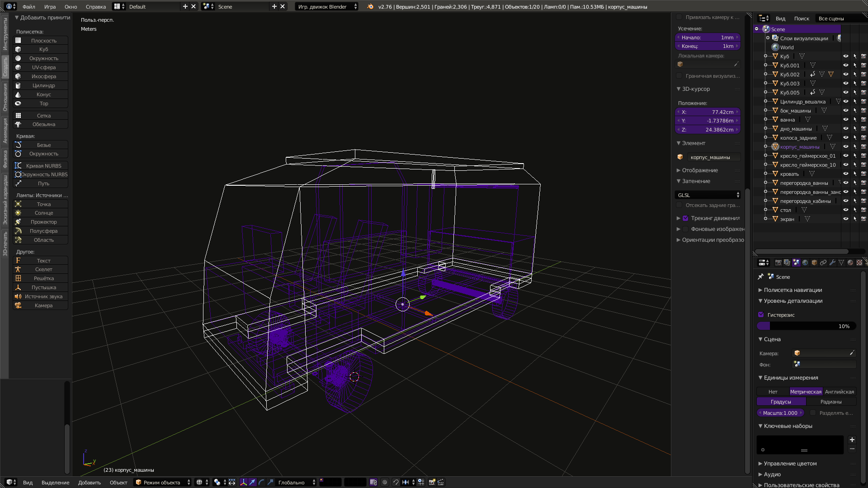Select the Translate manipulator icon
Viewport: 868px width, 488px height.
[252, 482]
